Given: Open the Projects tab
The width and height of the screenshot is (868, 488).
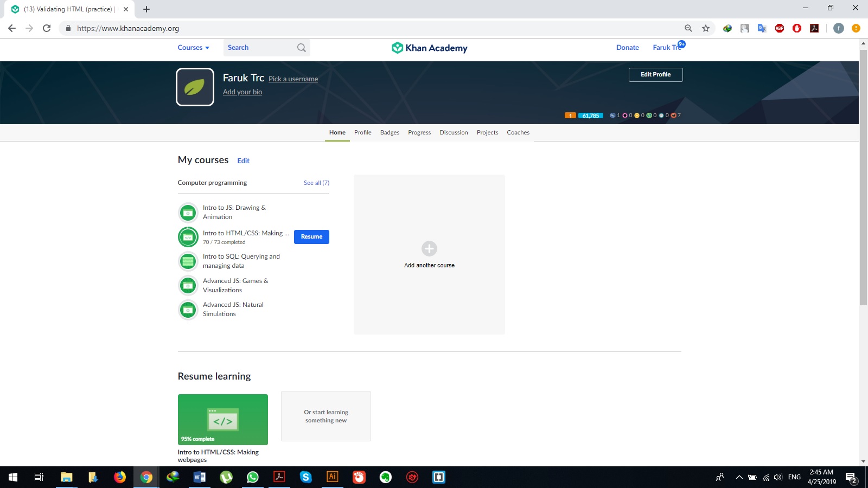Looking at the screenshot, I should pyautogui.click(x=487, y=132).
